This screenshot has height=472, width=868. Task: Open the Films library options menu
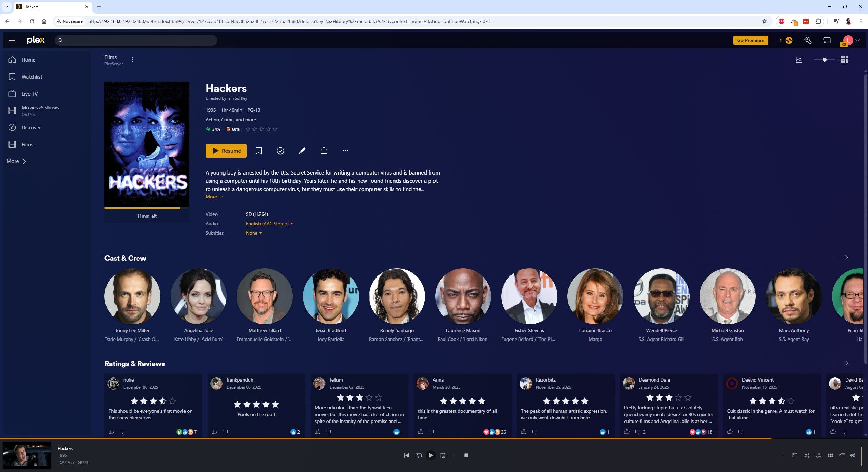tap(132, 59)
